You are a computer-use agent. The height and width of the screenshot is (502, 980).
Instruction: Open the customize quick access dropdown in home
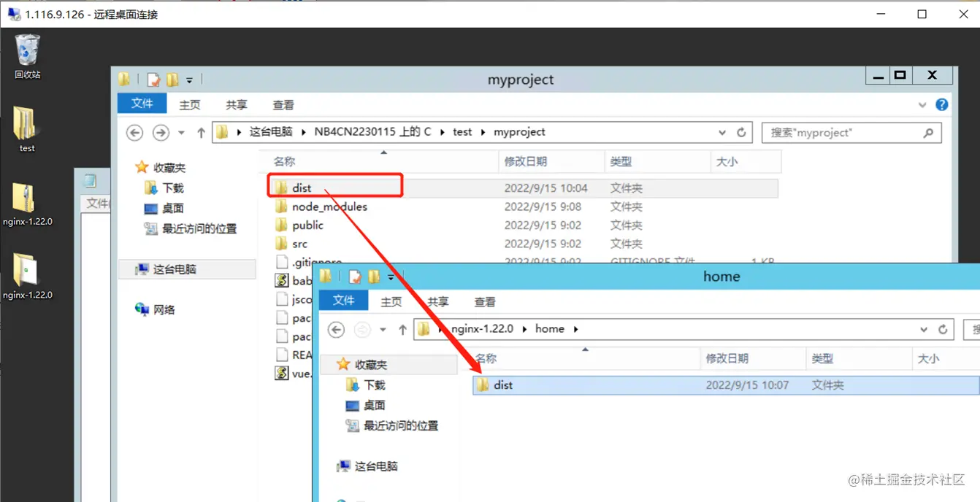[x=391, y=277]
